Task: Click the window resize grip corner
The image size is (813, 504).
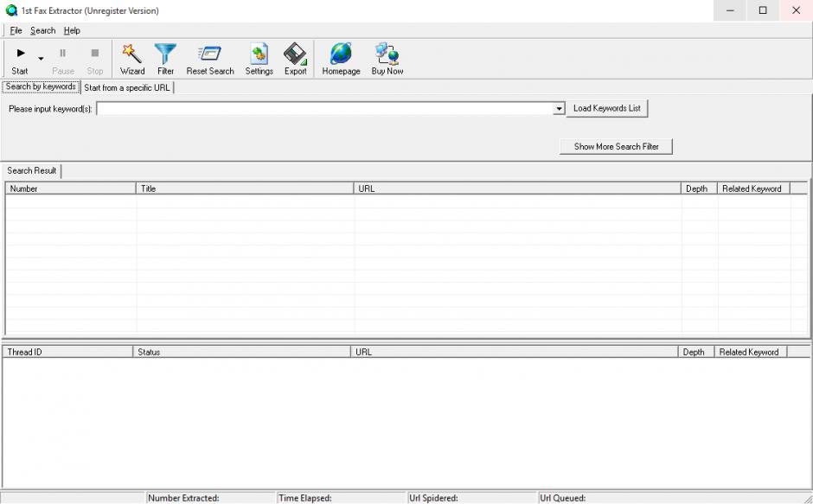Action: click(807, 498)
